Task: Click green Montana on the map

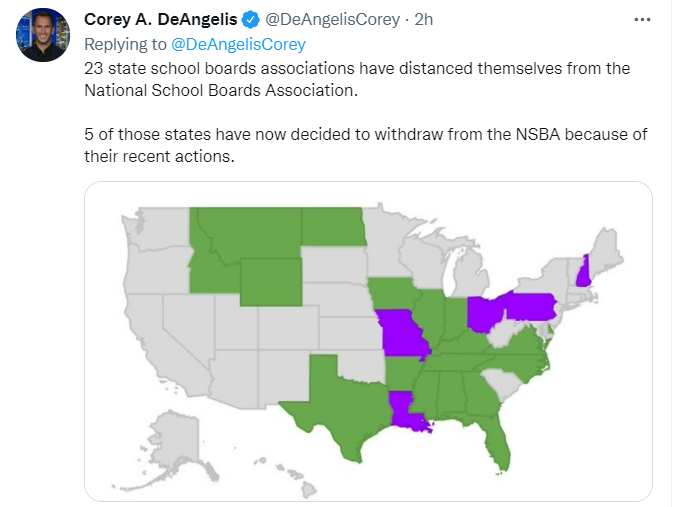Action: coord(248,232)
